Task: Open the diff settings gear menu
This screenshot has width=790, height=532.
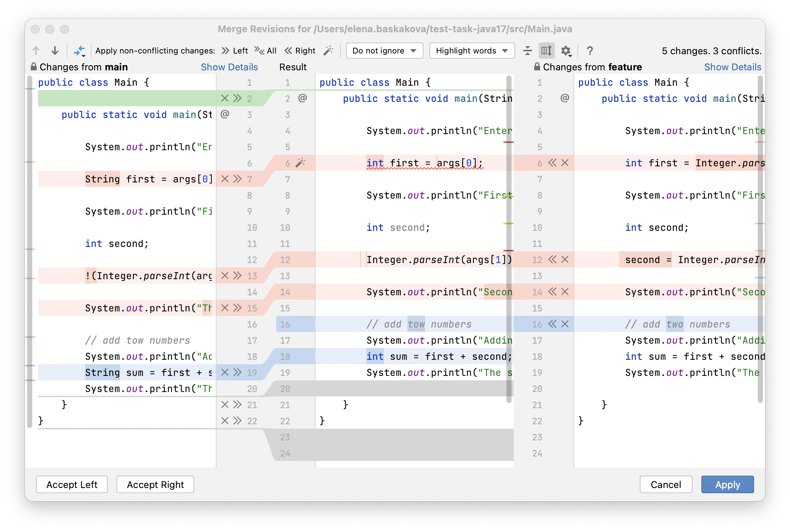Action: point(565,51)
